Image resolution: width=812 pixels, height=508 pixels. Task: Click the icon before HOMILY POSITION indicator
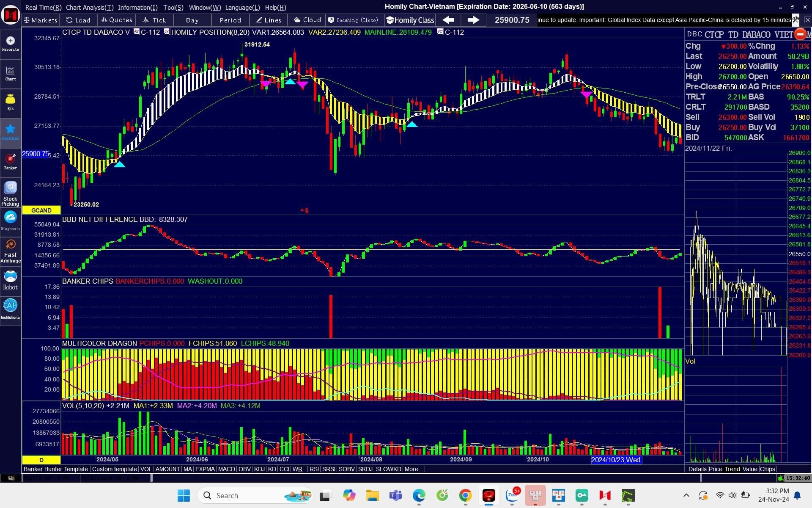[167, 32]
